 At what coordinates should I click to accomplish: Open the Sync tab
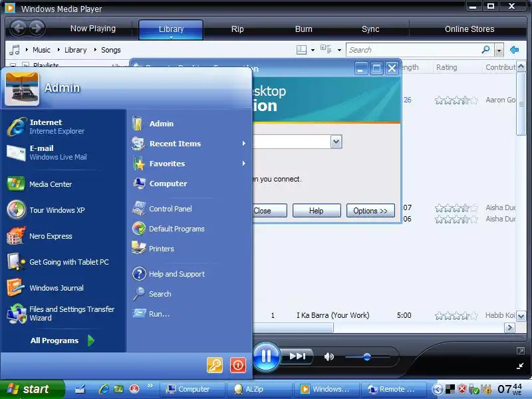370,29
